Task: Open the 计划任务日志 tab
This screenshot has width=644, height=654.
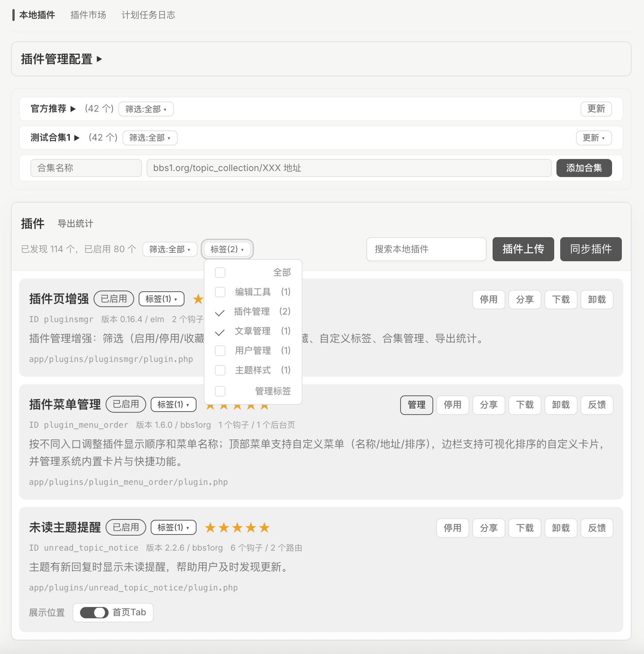Action: (x=148, y=15)
